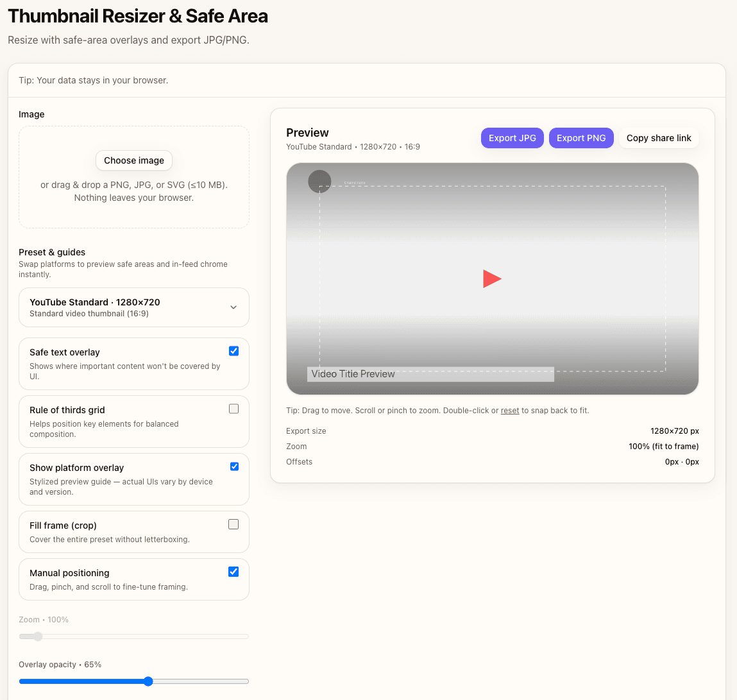Click the Choose image button
The image size is (737, 700).
tap(133, 160)
